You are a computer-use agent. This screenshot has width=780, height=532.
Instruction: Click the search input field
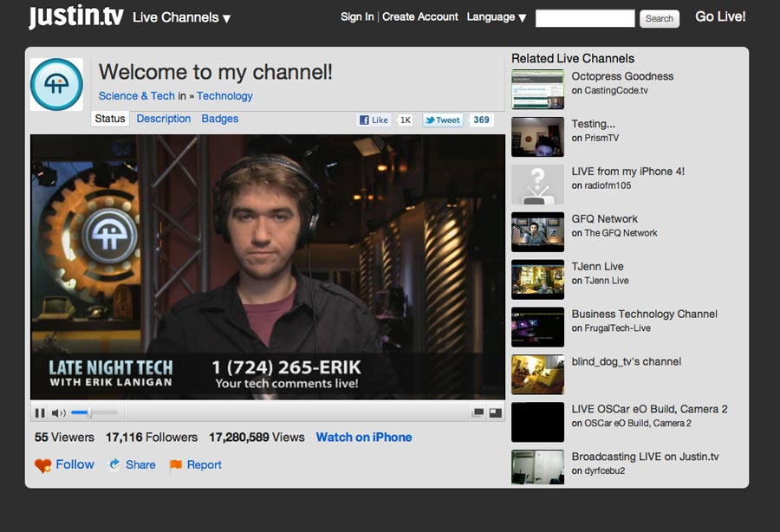click(x=585, y=18)
